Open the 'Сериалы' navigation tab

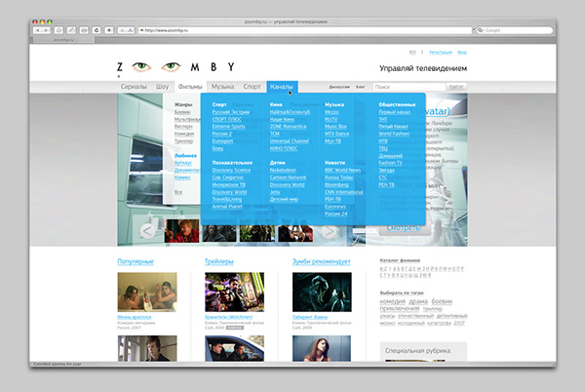click(134, 87)
